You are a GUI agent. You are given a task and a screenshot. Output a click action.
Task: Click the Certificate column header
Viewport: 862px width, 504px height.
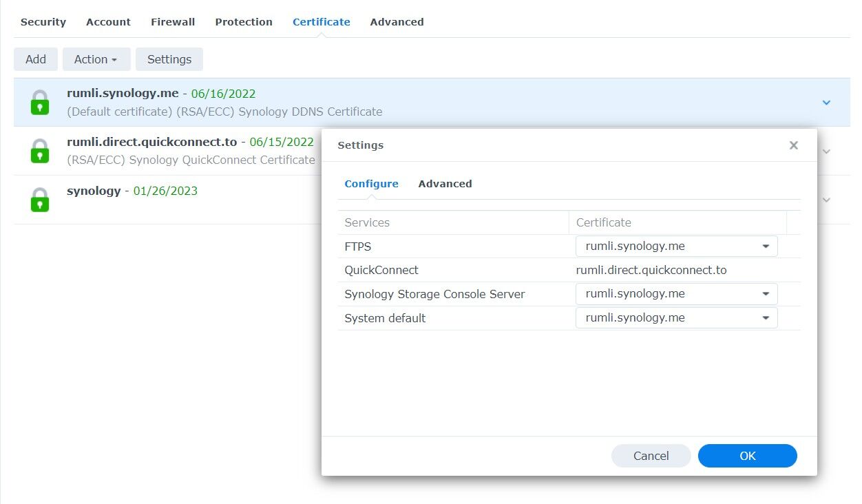tap(677, 222)
